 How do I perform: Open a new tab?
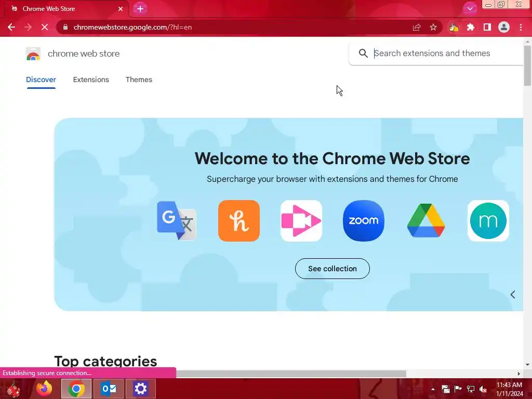click(140, 9)
